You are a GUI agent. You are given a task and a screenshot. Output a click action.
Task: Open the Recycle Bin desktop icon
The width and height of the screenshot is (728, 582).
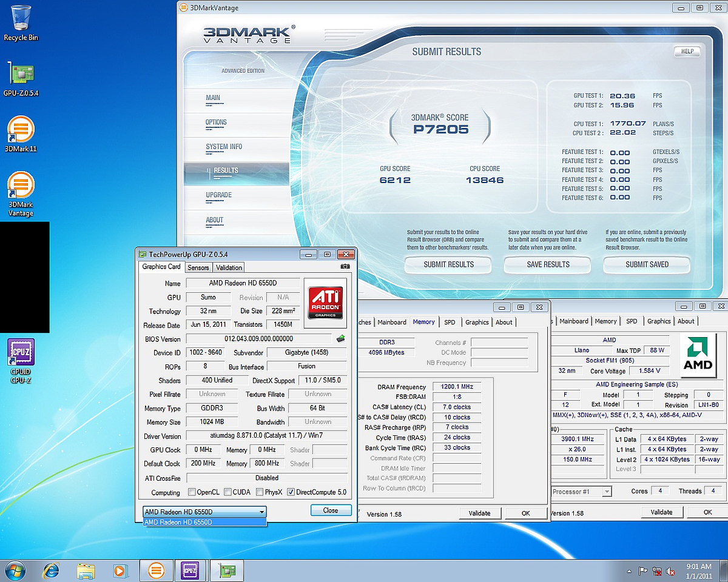click(x=21, y=23)
